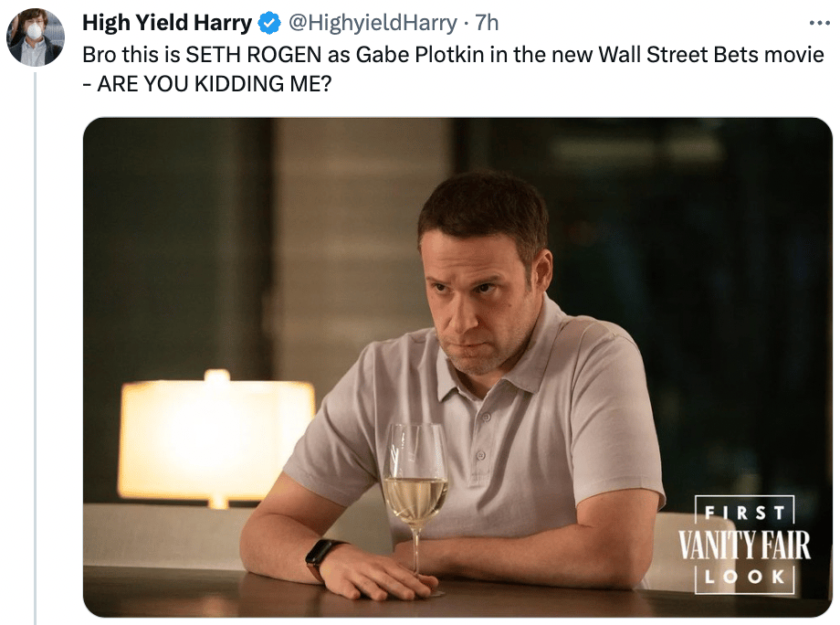Click the blue verified badge icon

pyautogui.click(x=269, y=23)
